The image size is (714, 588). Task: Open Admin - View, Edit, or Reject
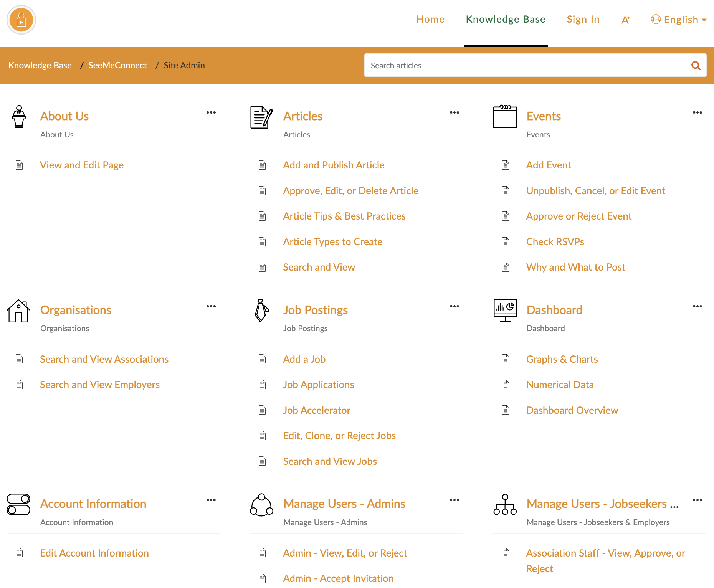tap(345, 553)
